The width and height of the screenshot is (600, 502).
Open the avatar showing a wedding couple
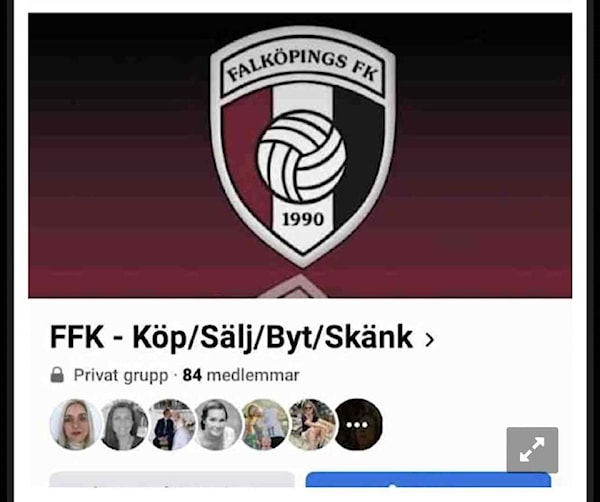point(171,424)
